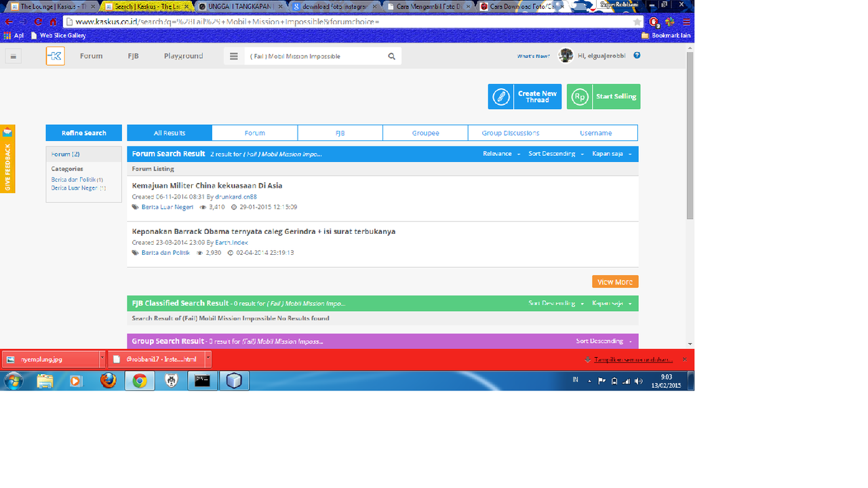
Task: Open FJB in the top navigation
Action: [133, 56]
